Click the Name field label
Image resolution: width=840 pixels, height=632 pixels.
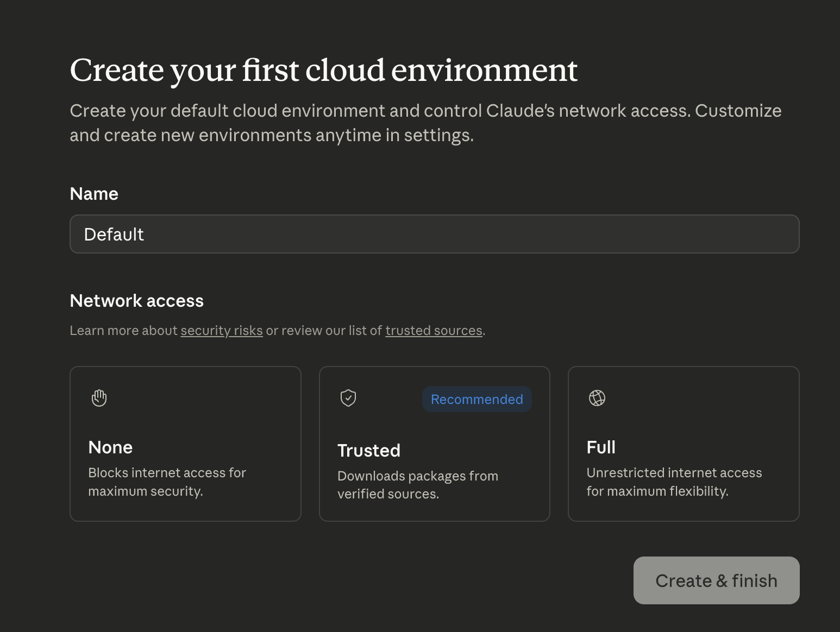pyautogui.click(x=93, y=193)
